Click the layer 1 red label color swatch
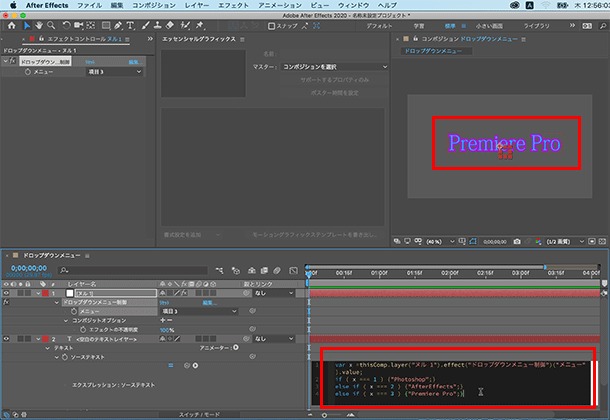 tap(45, 293)
